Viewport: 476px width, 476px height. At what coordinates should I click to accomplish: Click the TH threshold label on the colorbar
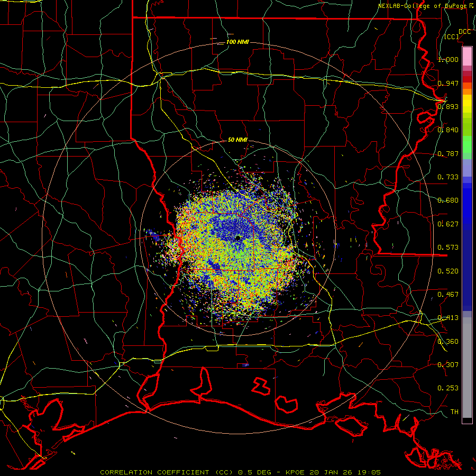(454, 412)
